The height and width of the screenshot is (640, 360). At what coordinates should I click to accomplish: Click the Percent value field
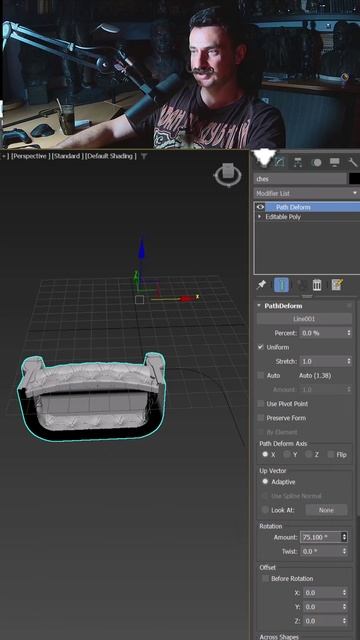322,333
